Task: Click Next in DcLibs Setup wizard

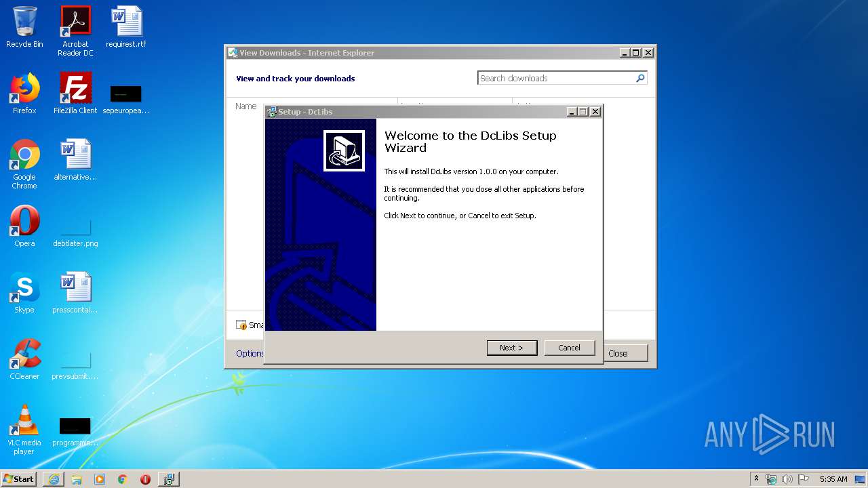Action: pyautogui.click(x=512, y=348)
